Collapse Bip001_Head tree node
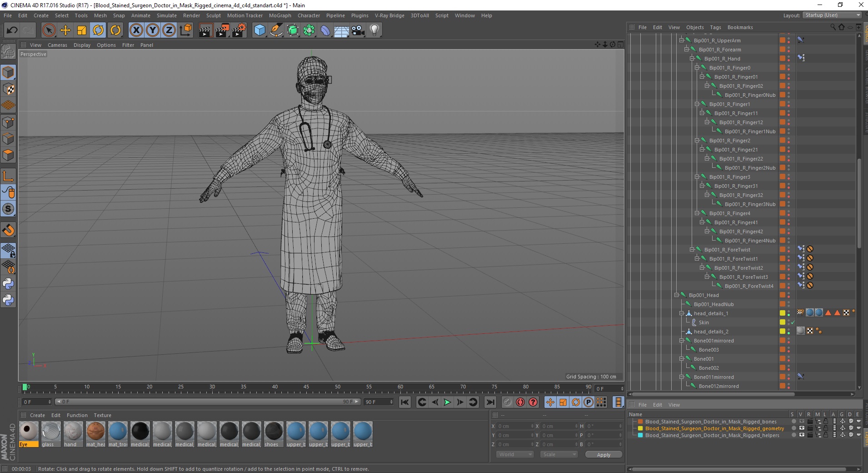The height and width of the screenshot is (473, 868). (x=676, y=295)
